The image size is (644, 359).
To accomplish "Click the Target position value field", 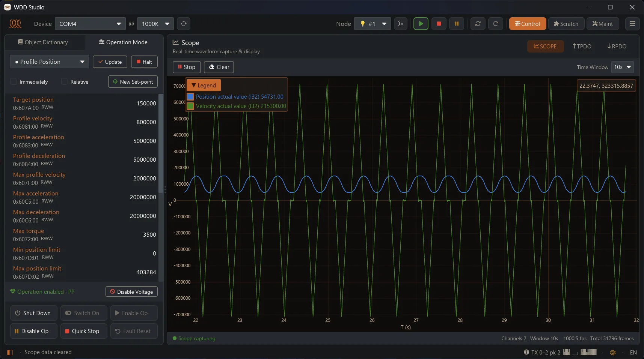I will click(146, 103).
